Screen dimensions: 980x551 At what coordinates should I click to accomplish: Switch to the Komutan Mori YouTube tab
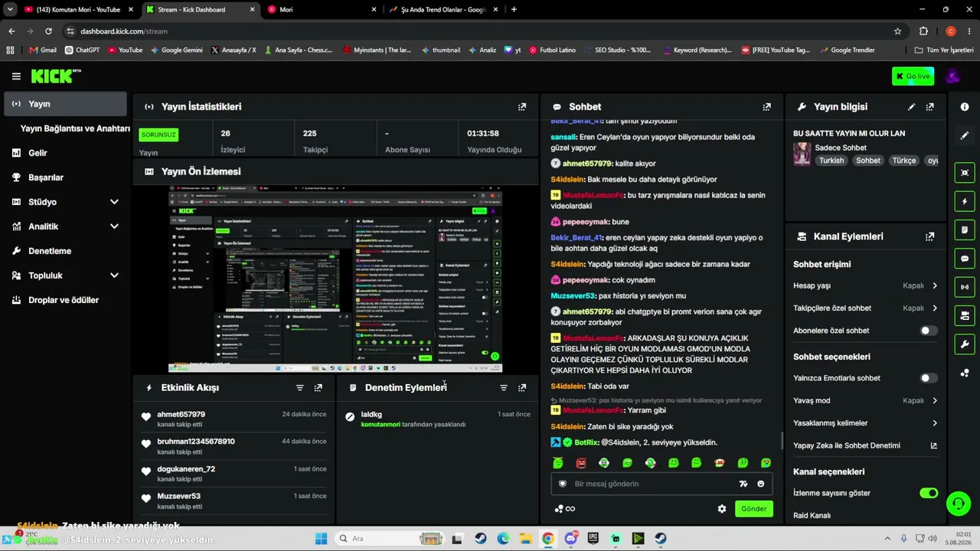pos(78,9)
